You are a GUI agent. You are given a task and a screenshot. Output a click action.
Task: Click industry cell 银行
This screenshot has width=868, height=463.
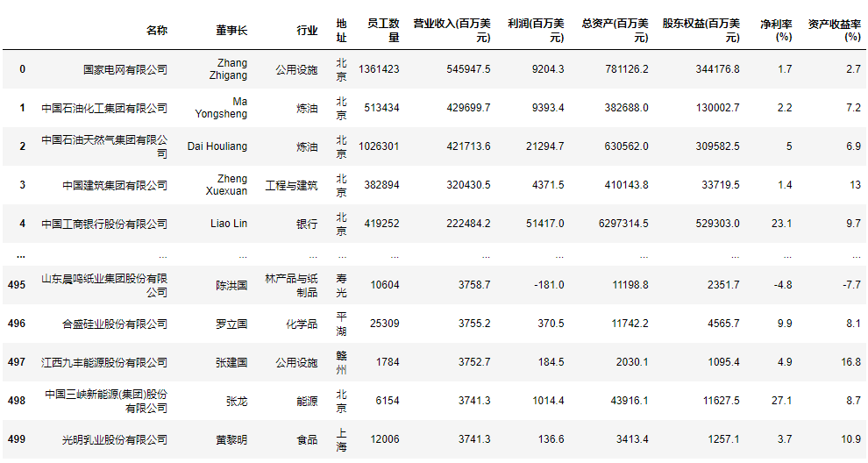pos(307,224)
